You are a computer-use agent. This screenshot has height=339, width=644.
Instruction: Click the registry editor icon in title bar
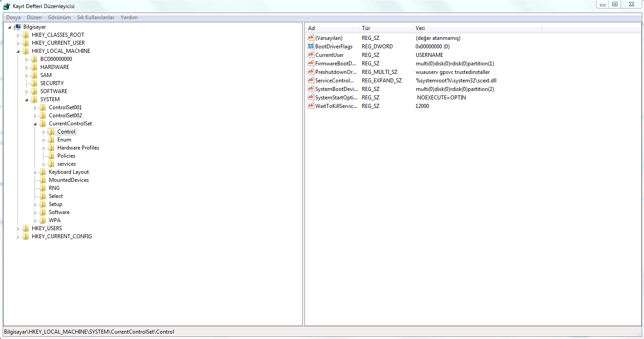tap(6, 6)
